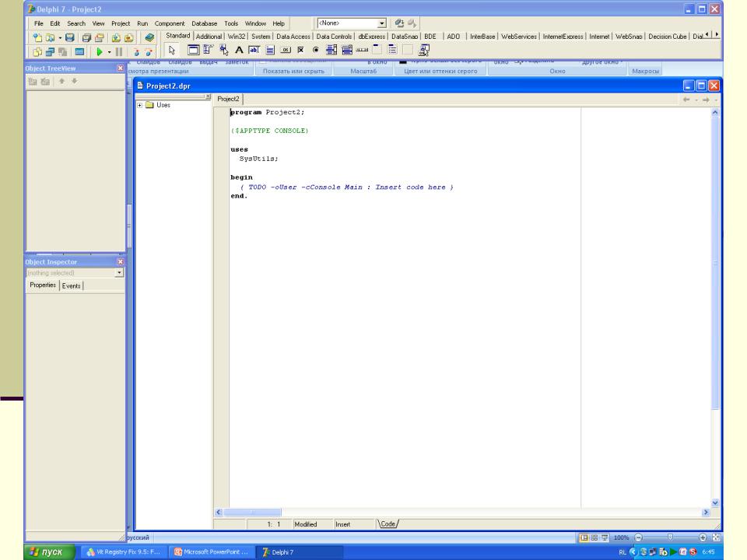Click the Open Project toolbar icon
This screenshot has height=560, width=747.
(x=99, y=37)
